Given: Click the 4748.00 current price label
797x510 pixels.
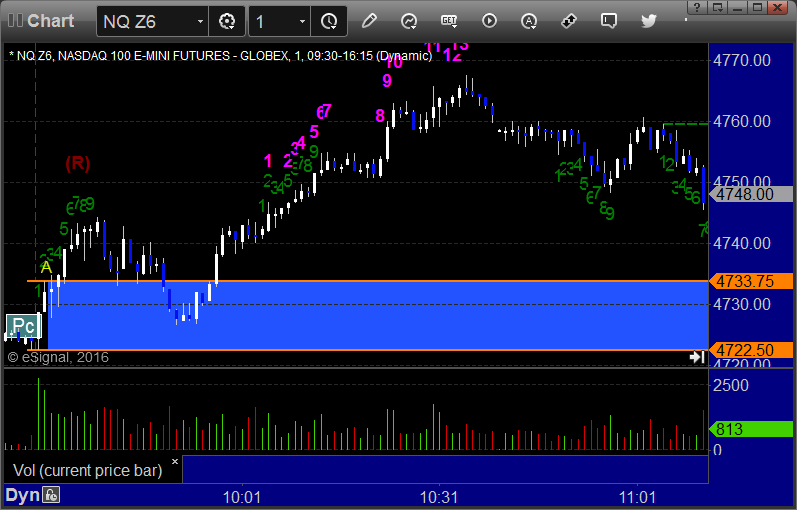Looking at the screenshot, I should coord(751,194).
